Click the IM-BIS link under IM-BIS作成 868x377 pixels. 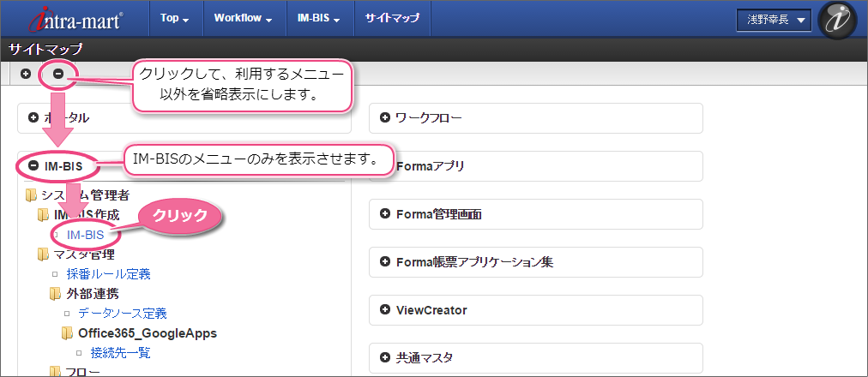[85, 235]
